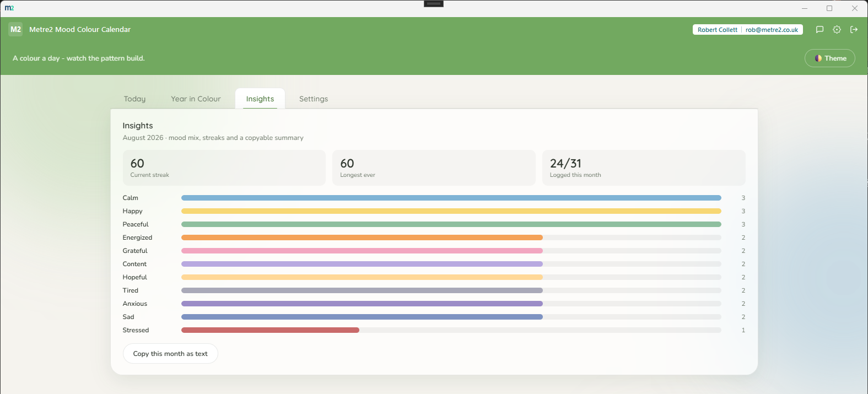The image size is (868, 394).
Task: Click the sign out icon
Action: tap(854, 30)
